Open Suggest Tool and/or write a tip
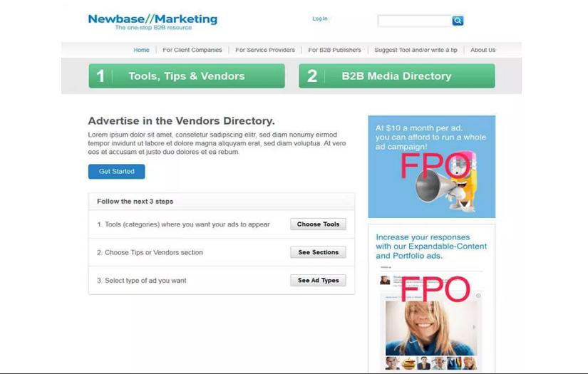Viewport: 588px width, 374px height. (416, 50)
